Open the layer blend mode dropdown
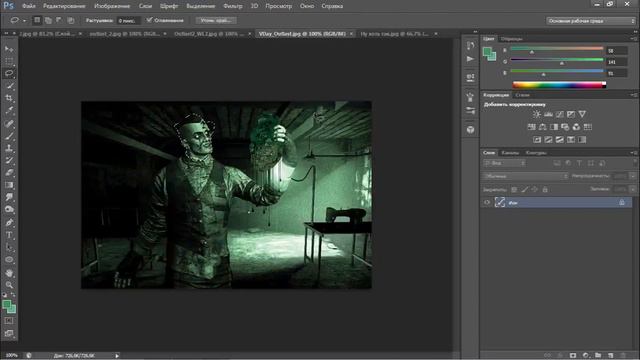640x360 pixels. pos(525,176)
